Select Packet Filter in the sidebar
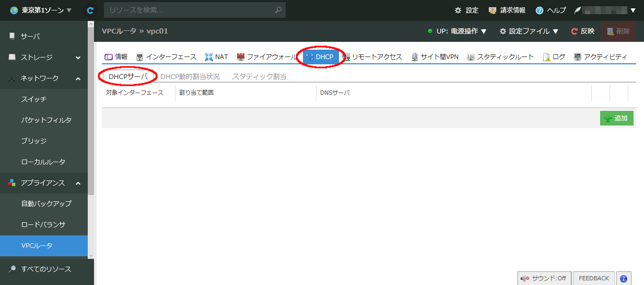This screenshot has width=644, height=285. point(46,120)
